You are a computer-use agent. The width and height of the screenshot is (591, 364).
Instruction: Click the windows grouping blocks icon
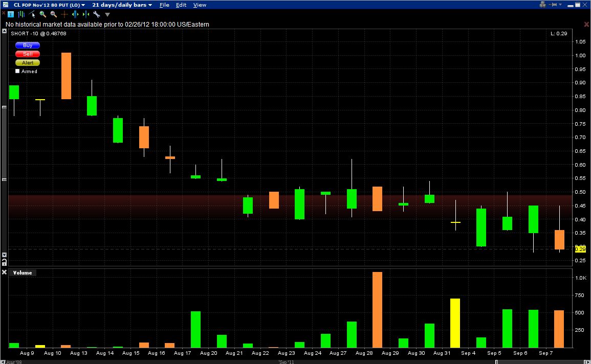click(542, 5)
